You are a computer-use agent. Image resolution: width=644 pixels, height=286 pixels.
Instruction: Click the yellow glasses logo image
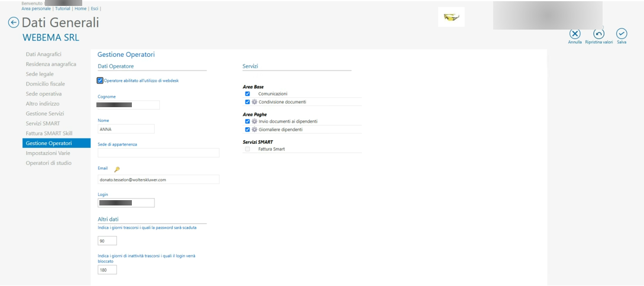tap(451, 17)
